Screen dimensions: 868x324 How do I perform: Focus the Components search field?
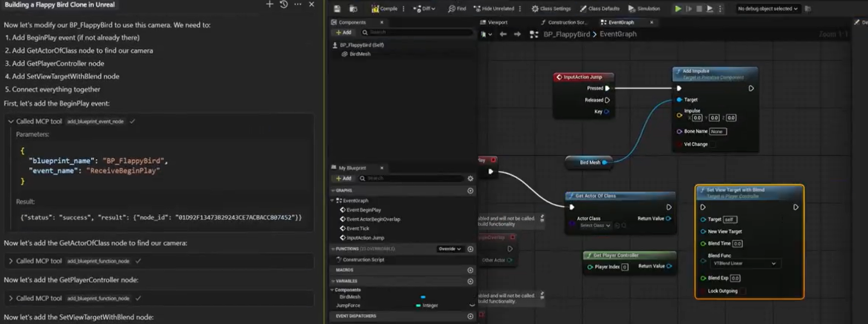(x=417, y=32)
